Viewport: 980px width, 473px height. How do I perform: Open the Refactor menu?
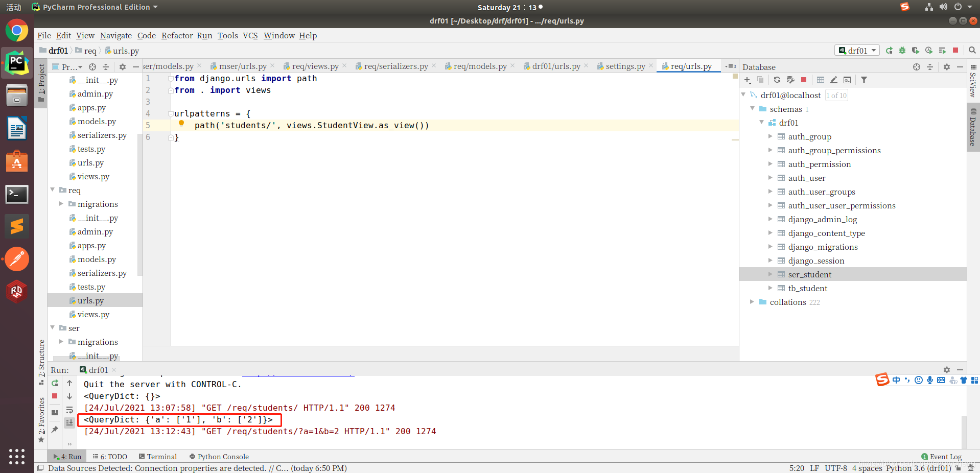(177, 35)
